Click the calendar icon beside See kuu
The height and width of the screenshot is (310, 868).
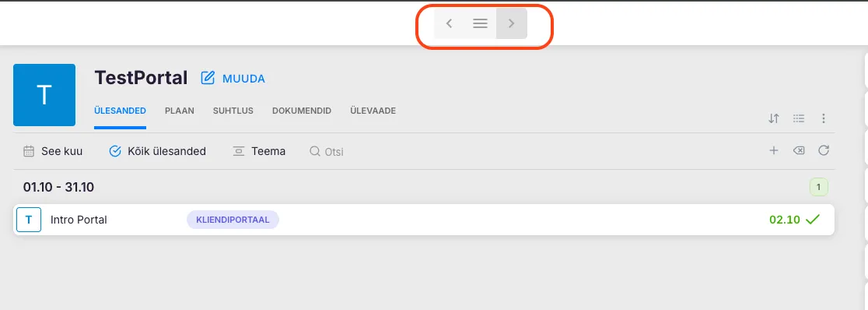click(29, 151)
